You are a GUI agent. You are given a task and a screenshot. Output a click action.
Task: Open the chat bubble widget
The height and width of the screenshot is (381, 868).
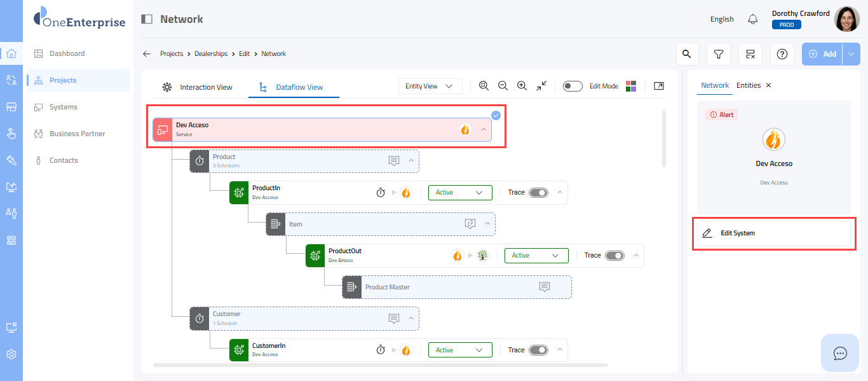point(839,353)
